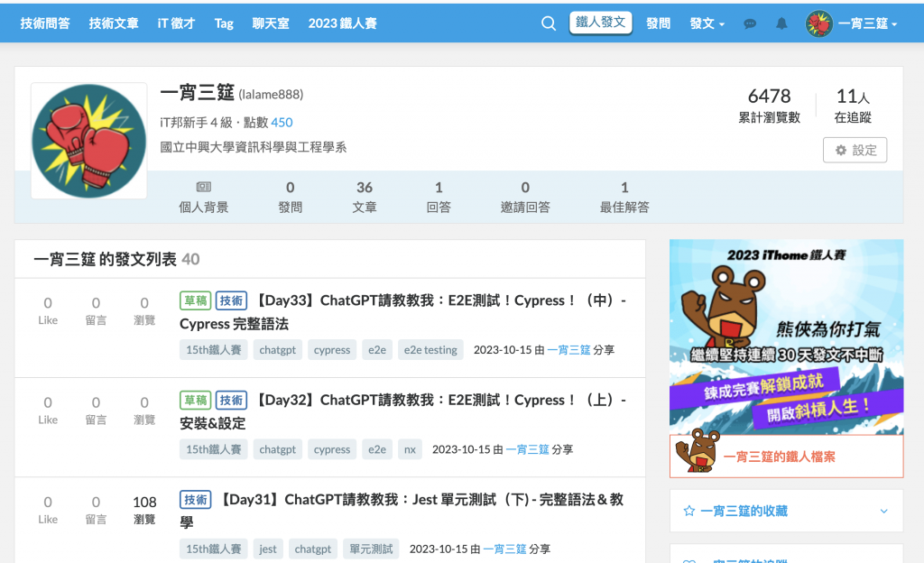Screen dimensions: 924x563
Task: Click cypress tag on Day33 post
Action: [x=332, y=350]
